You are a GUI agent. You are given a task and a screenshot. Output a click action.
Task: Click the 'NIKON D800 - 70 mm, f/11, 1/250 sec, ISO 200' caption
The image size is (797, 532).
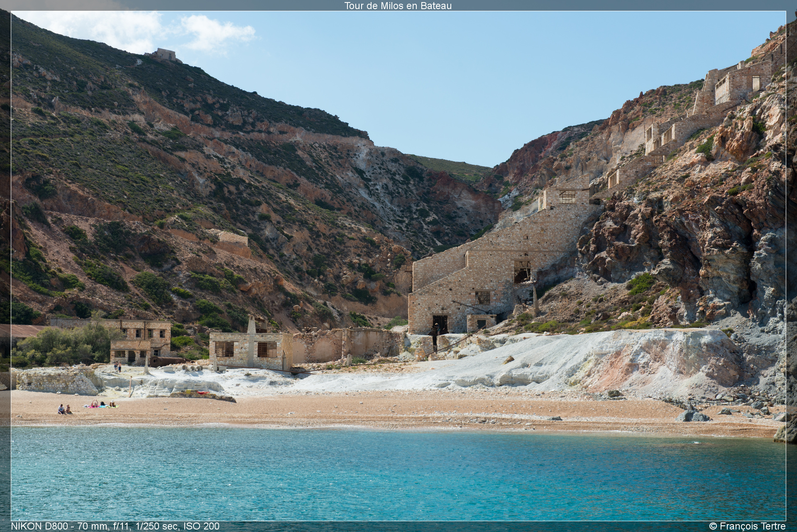pos(115,526)
